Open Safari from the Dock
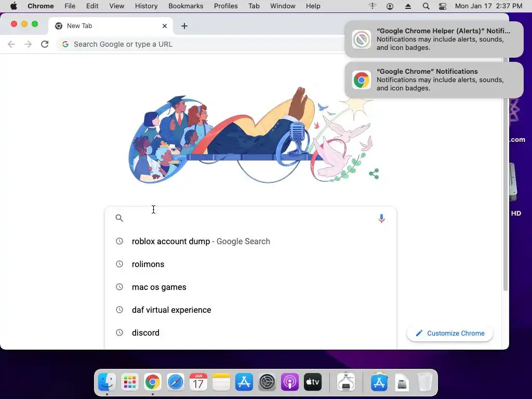Screen dimensions: 532x399 pyautogui.click(x=176, y=382)
